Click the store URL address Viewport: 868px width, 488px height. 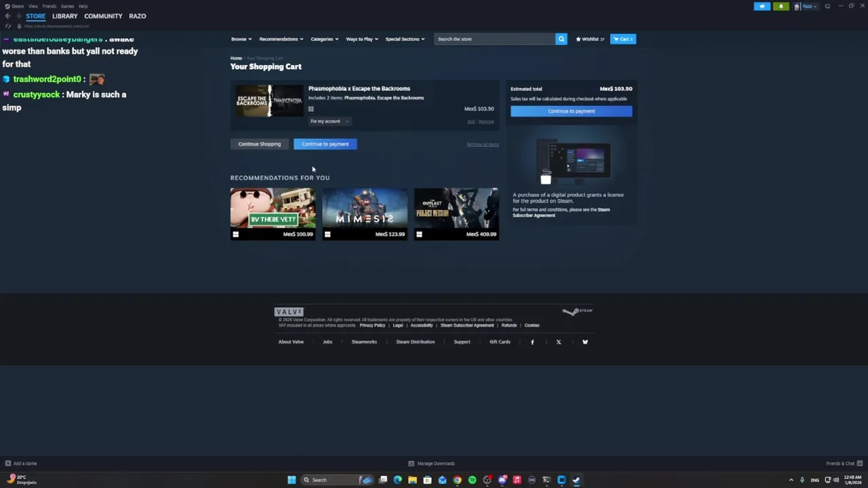(57, 26)
